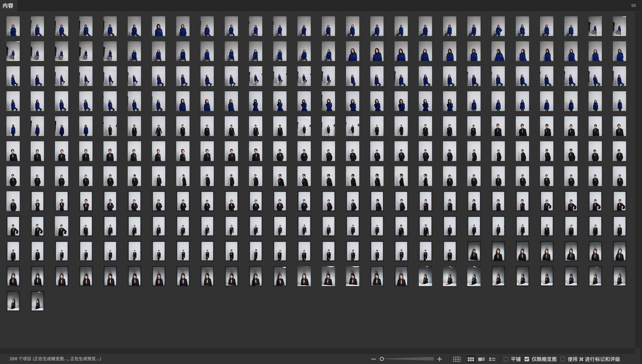
Task: Click the thumbnail size slider handle
Action: [x=382, y=359]
